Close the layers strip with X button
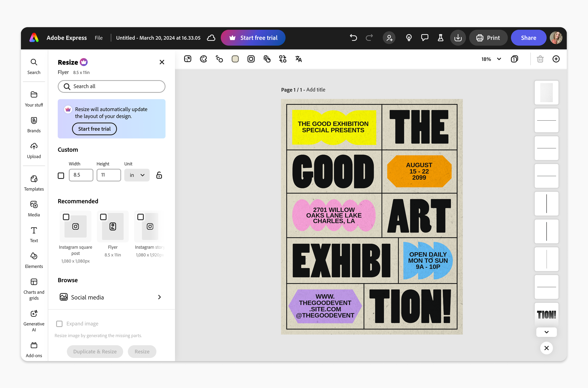Screen dimensions: 588x388 point(546,348)
